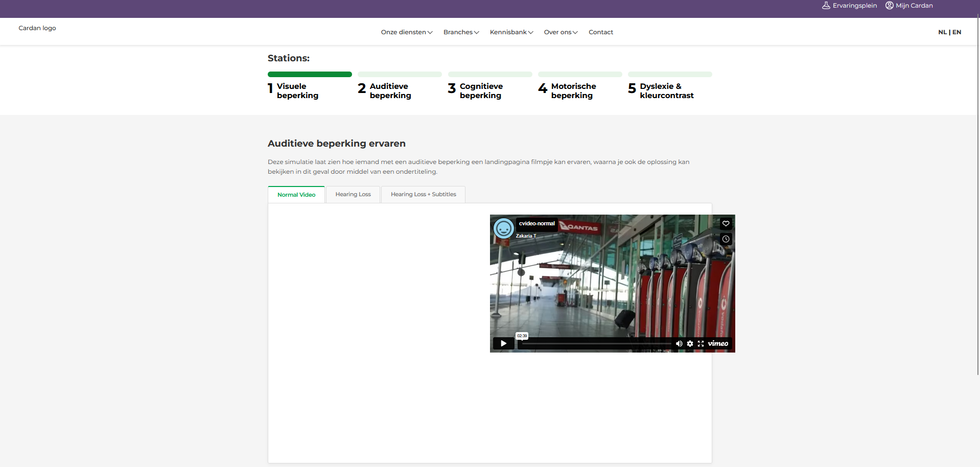Go to Ervaringsplein

click(849, 6)
